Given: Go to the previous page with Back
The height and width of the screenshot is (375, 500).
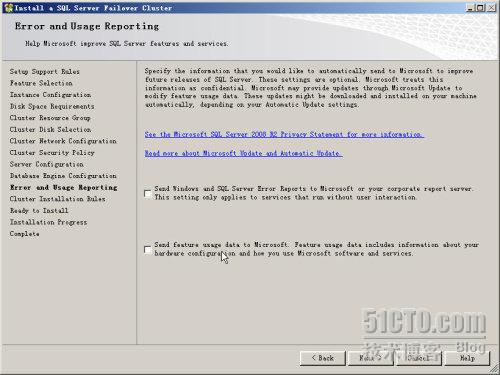Looking at the screenshot, I should [323, 358].
